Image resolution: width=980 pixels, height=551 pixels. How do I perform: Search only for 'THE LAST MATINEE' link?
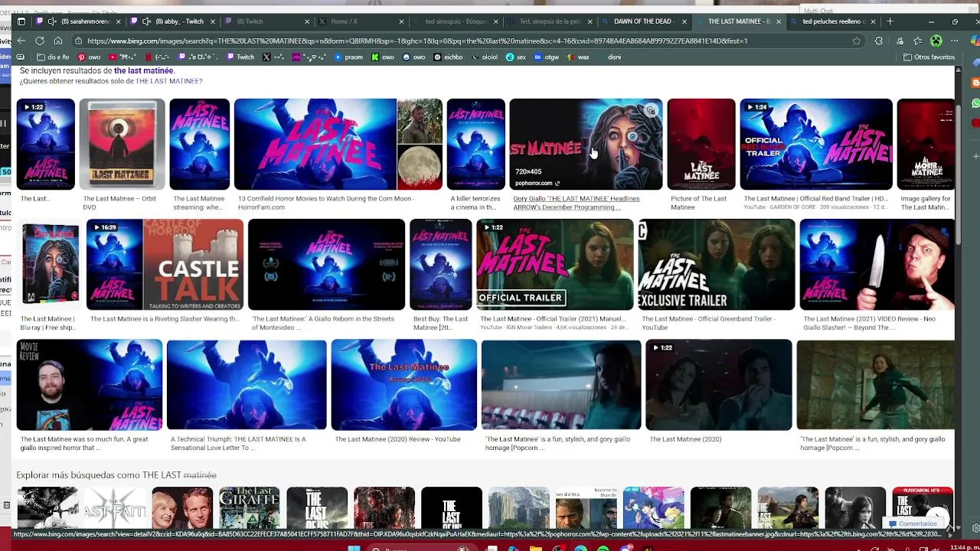[x=168, y=81]
